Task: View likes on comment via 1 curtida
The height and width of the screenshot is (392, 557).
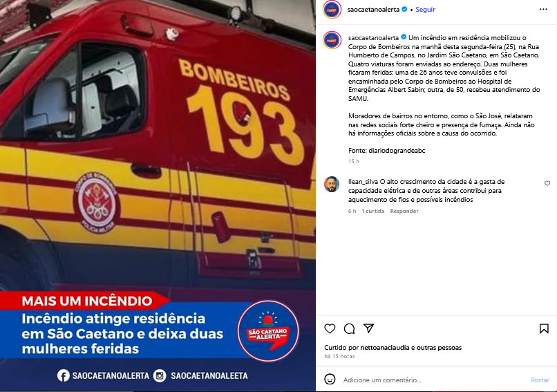Action: pyautogui.click(x=373, y=211)
